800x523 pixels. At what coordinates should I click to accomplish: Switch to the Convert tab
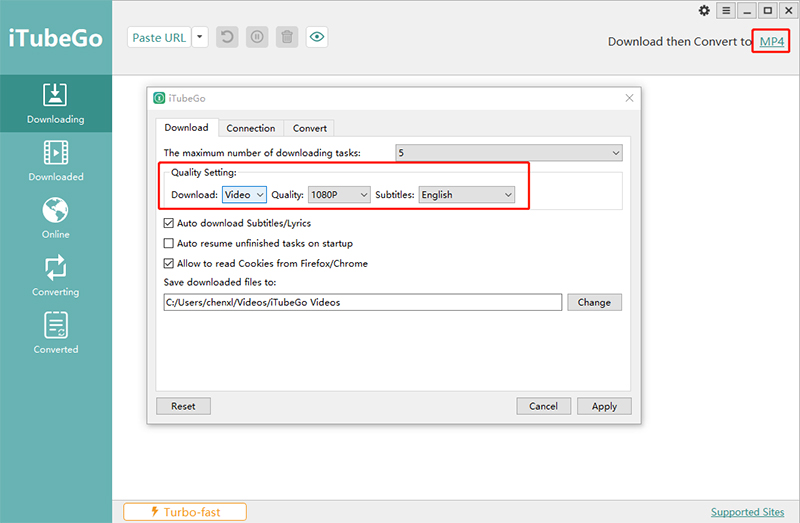click(310, 128)
